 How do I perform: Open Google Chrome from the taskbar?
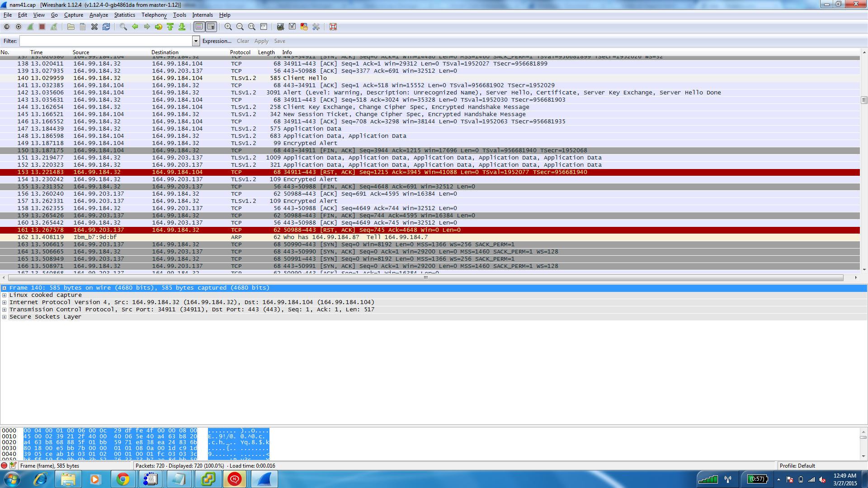click(x=123, y=479)
